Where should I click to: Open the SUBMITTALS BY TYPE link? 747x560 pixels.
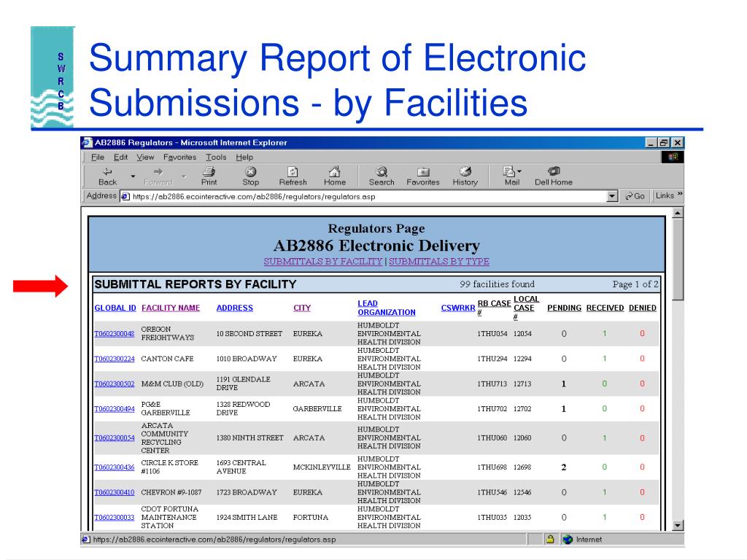coord(439,262)
